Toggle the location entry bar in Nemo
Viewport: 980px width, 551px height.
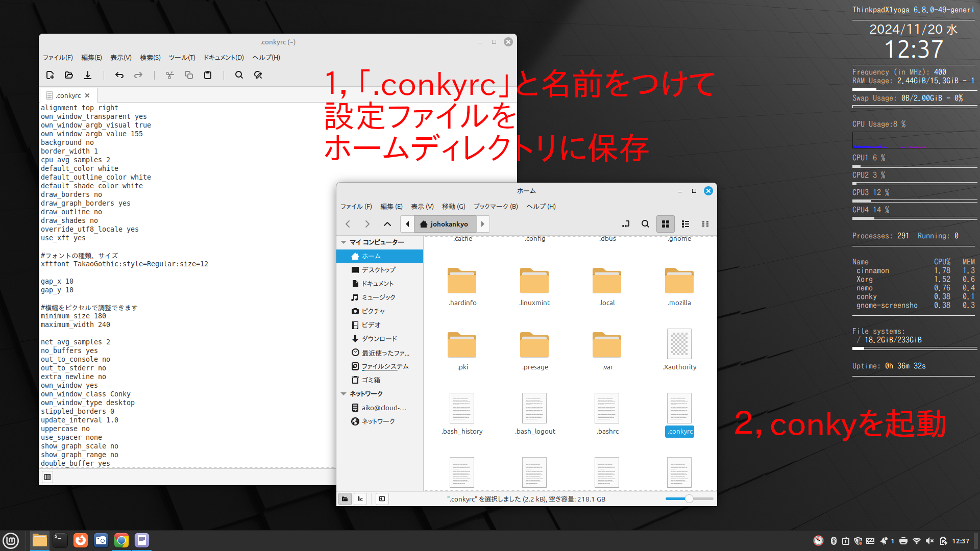click(625, 224)
